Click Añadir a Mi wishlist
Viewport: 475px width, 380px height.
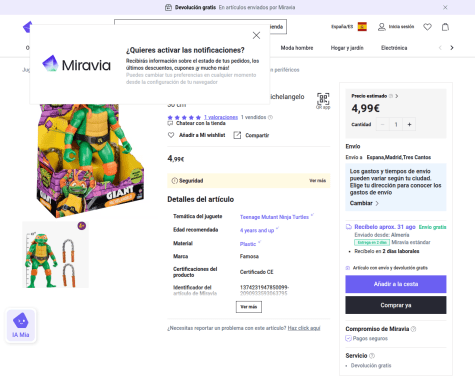(x=202, y=135)
